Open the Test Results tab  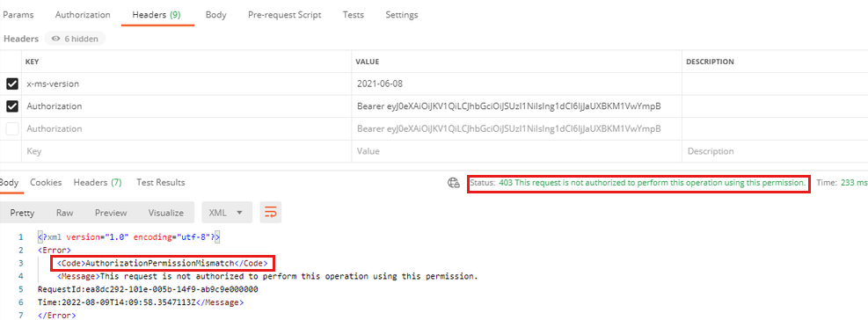pos(161,182)
